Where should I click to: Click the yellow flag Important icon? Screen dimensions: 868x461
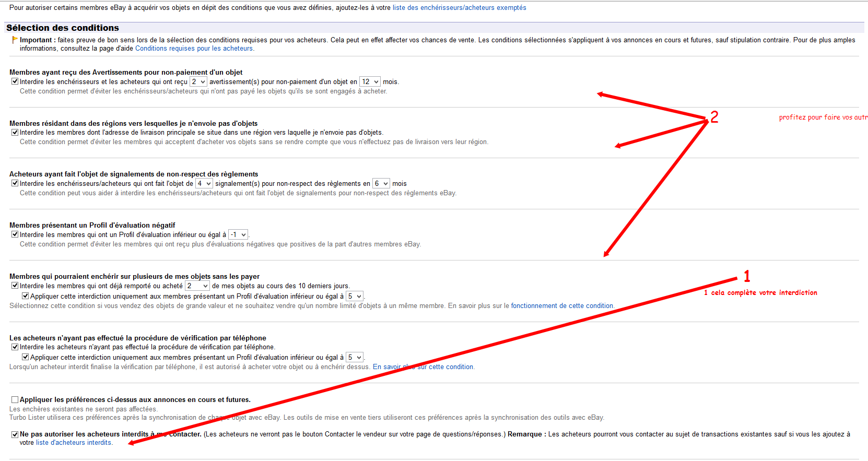coord(15,40)
